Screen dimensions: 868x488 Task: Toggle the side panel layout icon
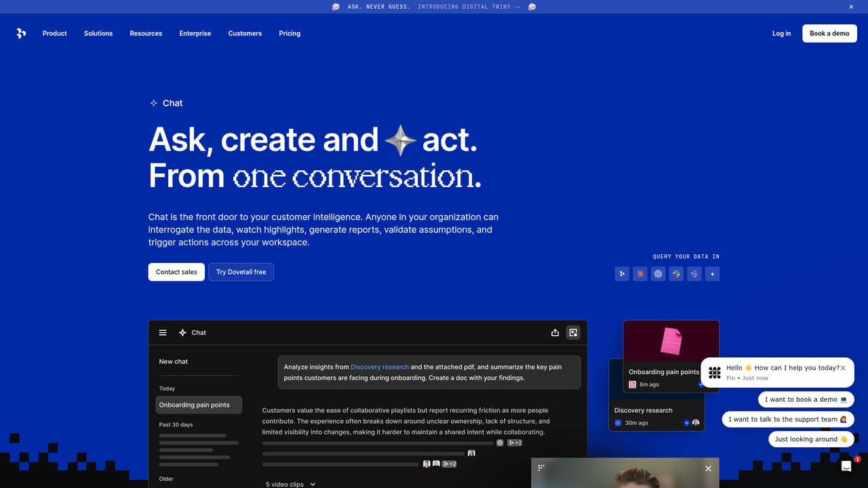pyautogui.click(x=573, y=333)
